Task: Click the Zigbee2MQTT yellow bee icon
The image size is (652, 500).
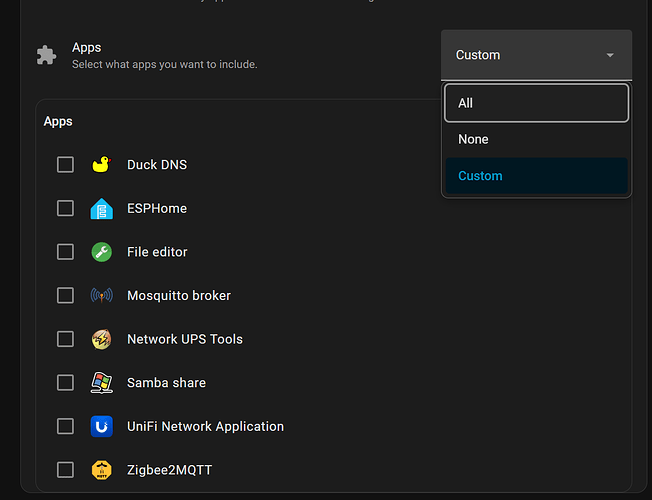Action: click(101, 470)
